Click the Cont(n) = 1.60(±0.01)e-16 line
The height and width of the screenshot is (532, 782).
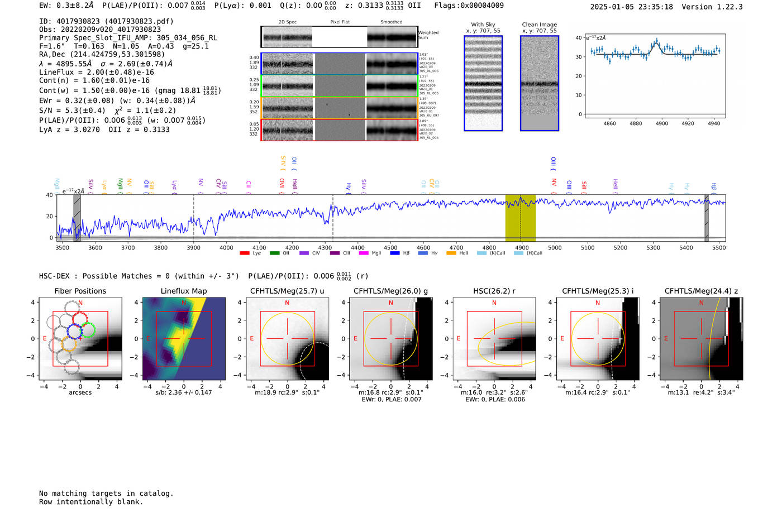point(94,80)
